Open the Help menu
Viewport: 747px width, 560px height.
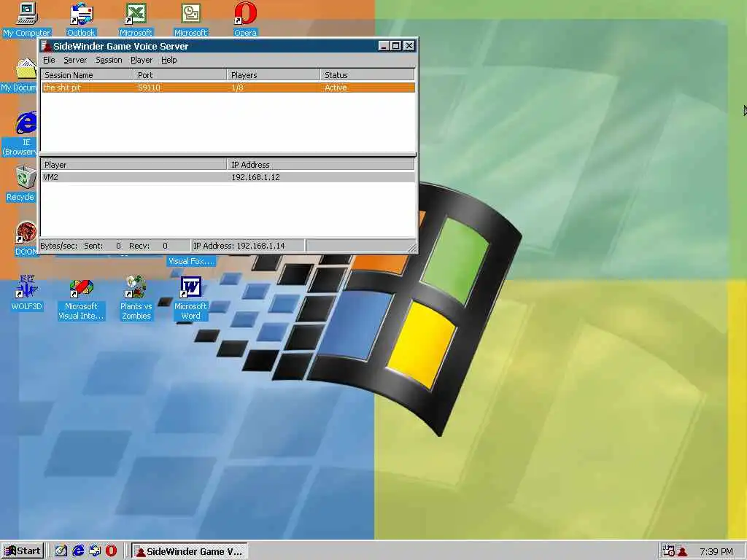point(169,60)
